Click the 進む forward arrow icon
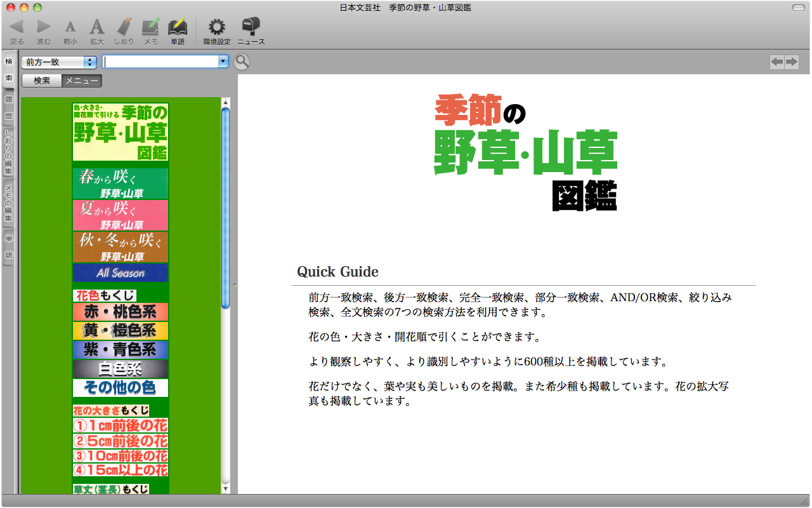 [x=43, y=27]
